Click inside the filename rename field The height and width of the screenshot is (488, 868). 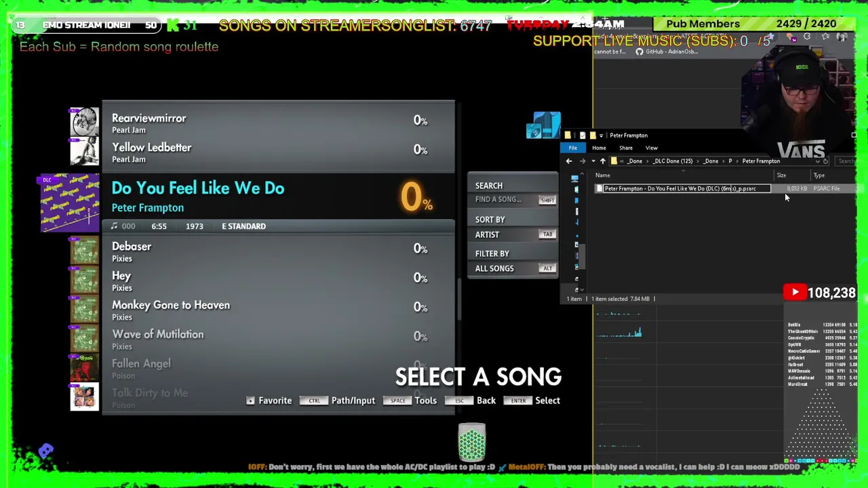686,188
